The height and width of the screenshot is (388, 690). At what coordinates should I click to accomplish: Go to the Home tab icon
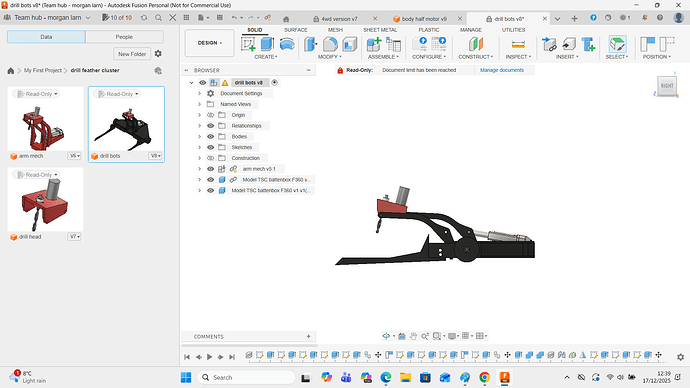[286, 19]
